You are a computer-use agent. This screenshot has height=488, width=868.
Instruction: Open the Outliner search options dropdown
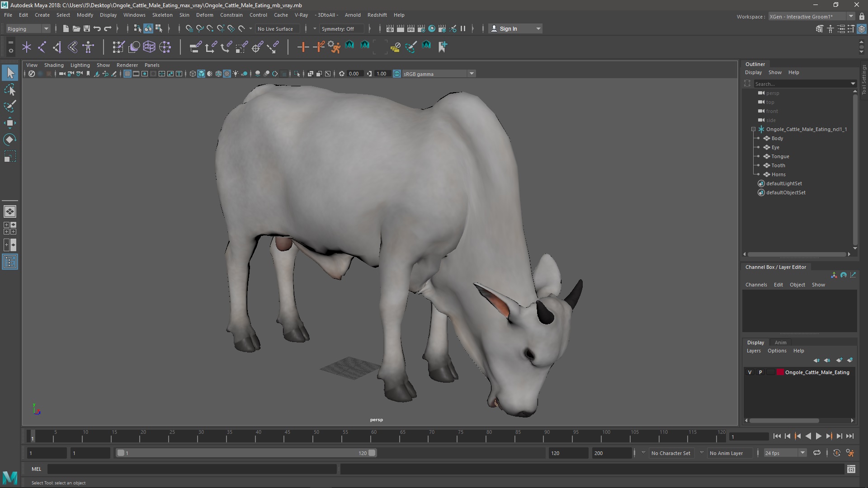tap(853, 84)
